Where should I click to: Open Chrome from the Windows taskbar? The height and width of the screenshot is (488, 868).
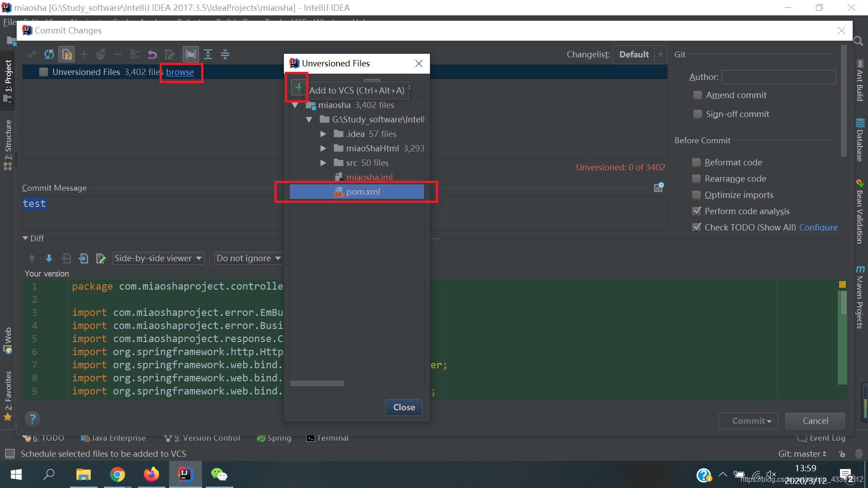118,474
